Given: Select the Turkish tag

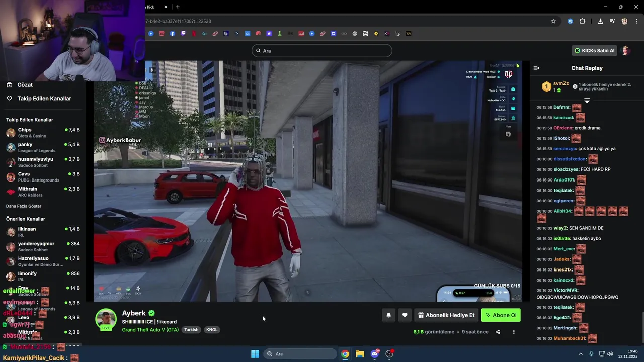Looking at the screenshot, I should click(191, 330).
